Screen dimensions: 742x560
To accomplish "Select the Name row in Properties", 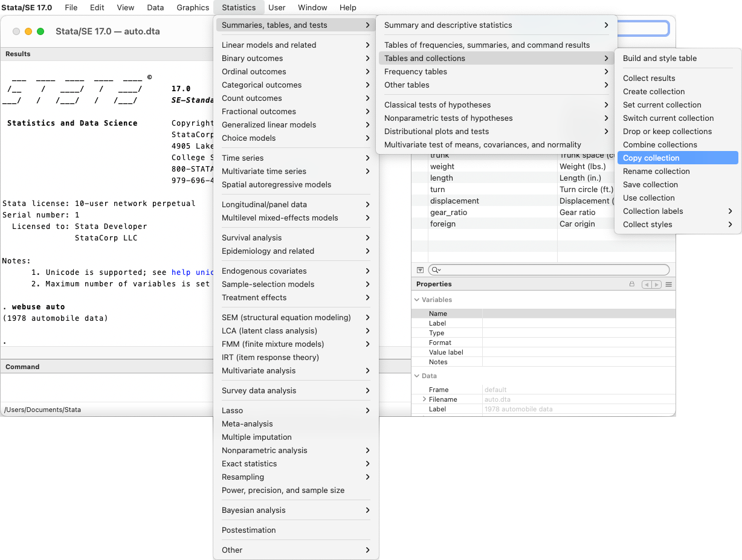I will pyautogui.click(x=543, y=314).
